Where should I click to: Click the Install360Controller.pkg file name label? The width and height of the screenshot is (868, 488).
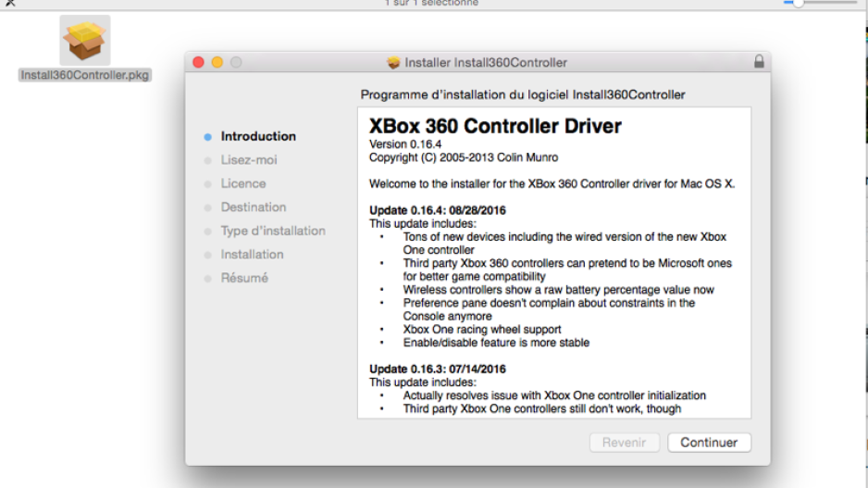tap(85, 75)
